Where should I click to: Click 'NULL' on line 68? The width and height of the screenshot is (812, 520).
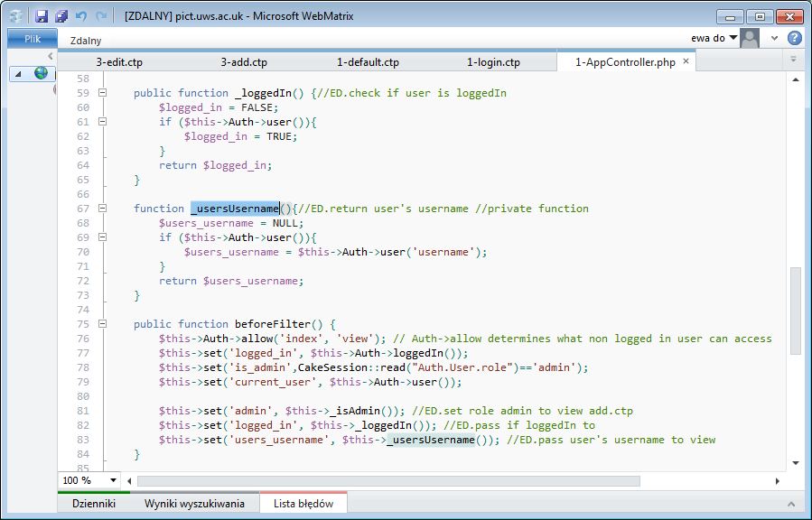click(285, 224)
